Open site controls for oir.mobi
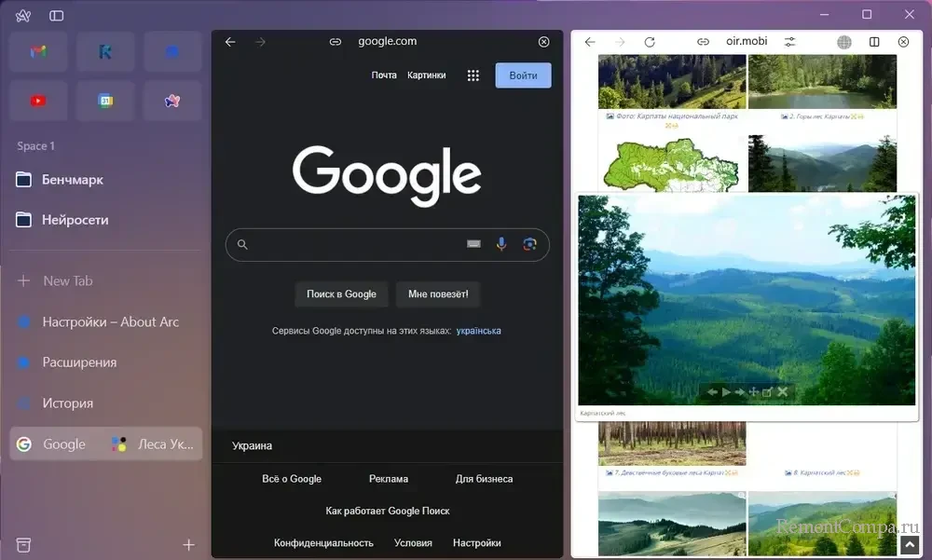Screen dimensions: 932x560 coord(789,42)
